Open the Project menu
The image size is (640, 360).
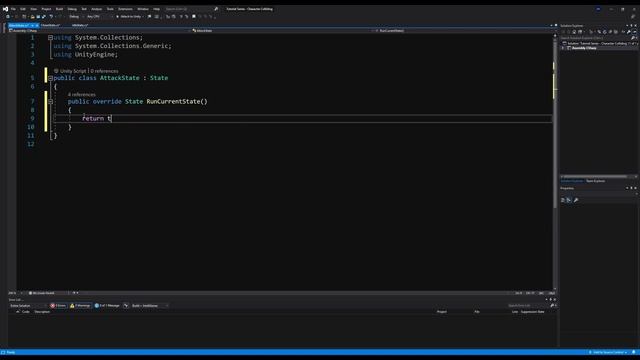click(x=46, y=9)
